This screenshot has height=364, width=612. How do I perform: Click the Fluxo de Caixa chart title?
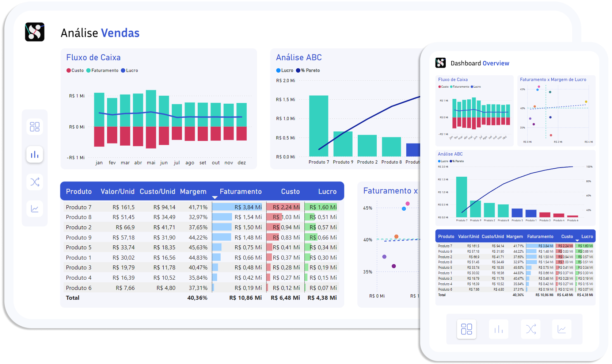(x=93, y=57)
